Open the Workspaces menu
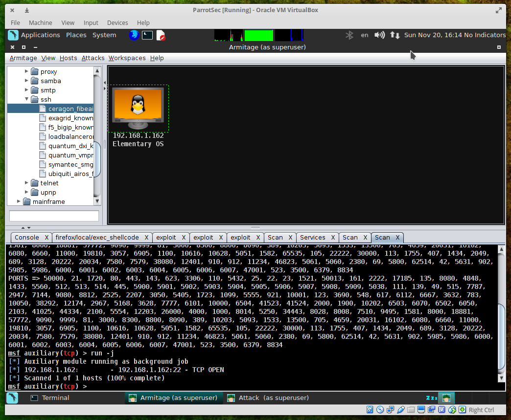Image resolution: width=511 pixels, height=420 pixels. [127, 58]
